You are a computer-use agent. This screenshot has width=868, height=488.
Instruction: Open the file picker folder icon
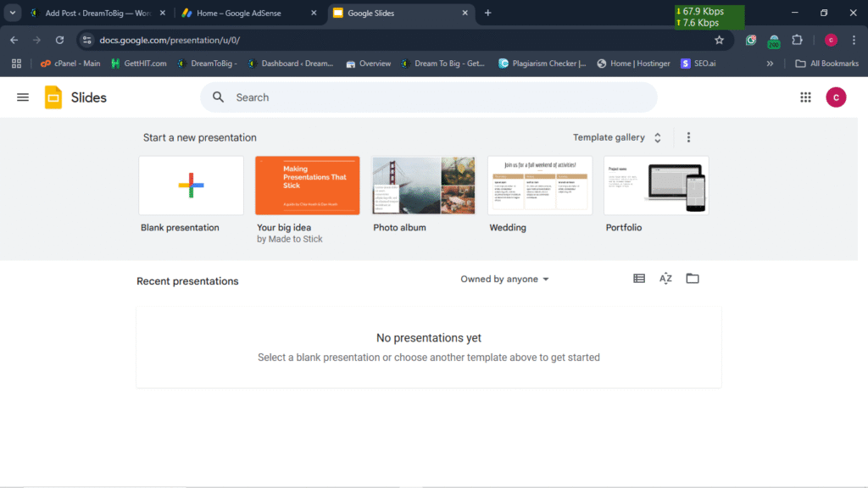[x=693, y=279]
